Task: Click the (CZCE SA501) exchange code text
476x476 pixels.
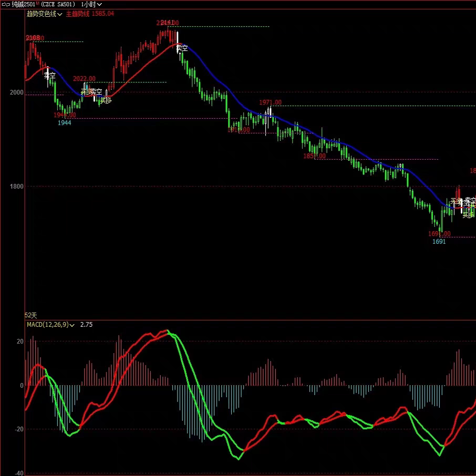Action: (x=58, y=5)
